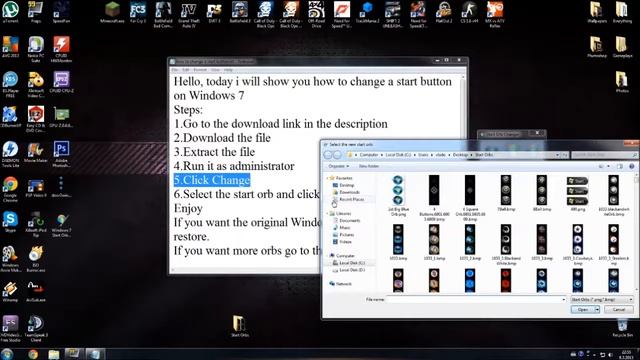Open Notepad's View menu
The width and height of the screenshot is (640, 360).
(x=215, y=70)
